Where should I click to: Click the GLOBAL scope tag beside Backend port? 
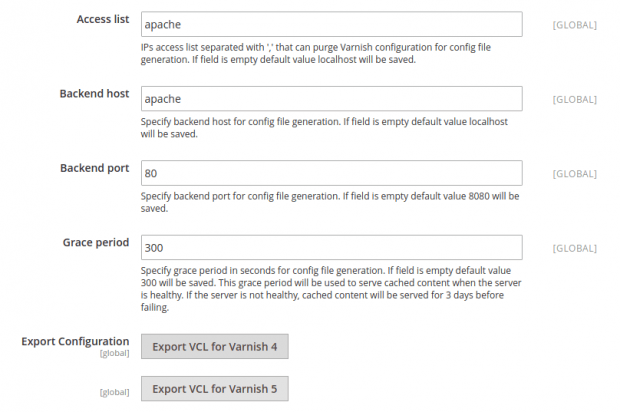click(x=575, y=173)
